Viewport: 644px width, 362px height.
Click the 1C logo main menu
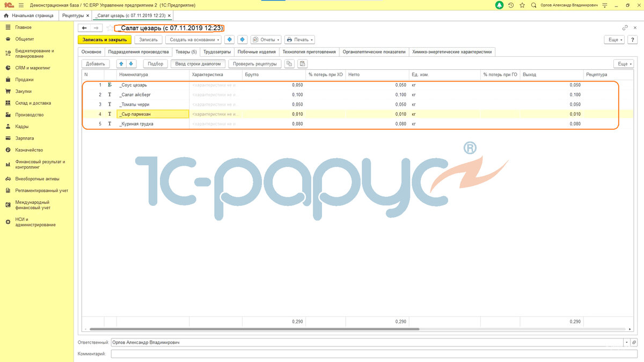[x=9, y=5]
